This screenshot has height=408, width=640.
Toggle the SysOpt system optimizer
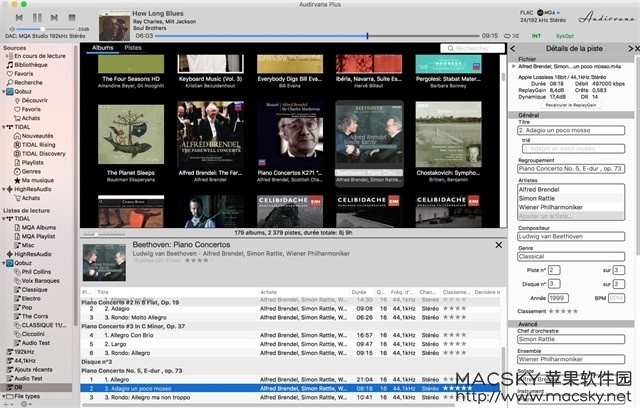coord(564,36)
